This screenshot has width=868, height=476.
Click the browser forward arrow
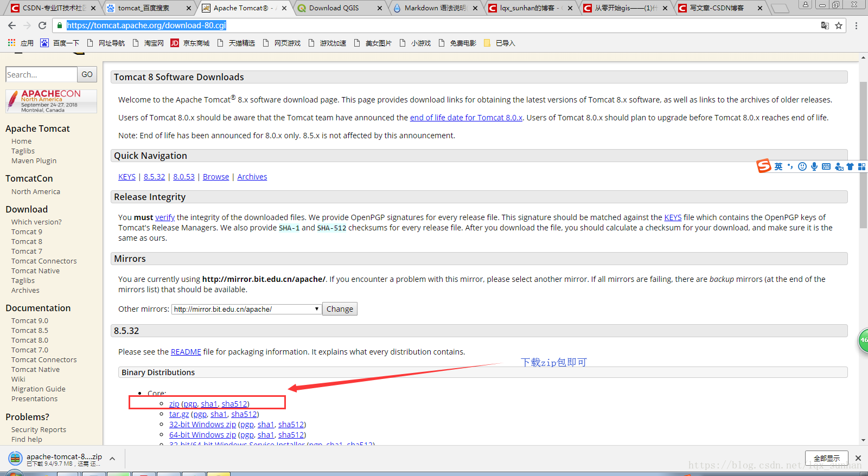click(27, 25)
